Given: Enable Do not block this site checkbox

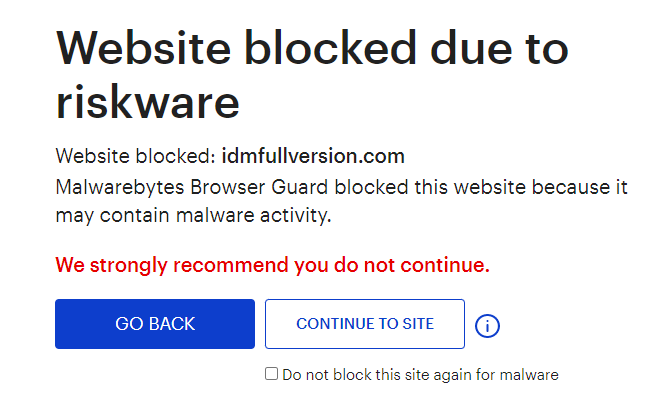Looking at the screenshot, I should click(x=272, y=374).
